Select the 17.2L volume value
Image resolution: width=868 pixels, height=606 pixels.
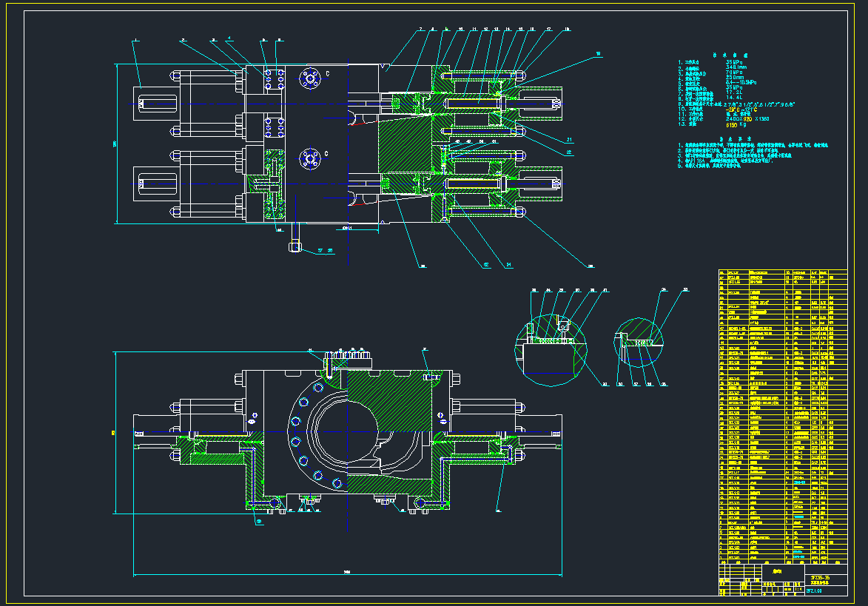tap(734, 92)
